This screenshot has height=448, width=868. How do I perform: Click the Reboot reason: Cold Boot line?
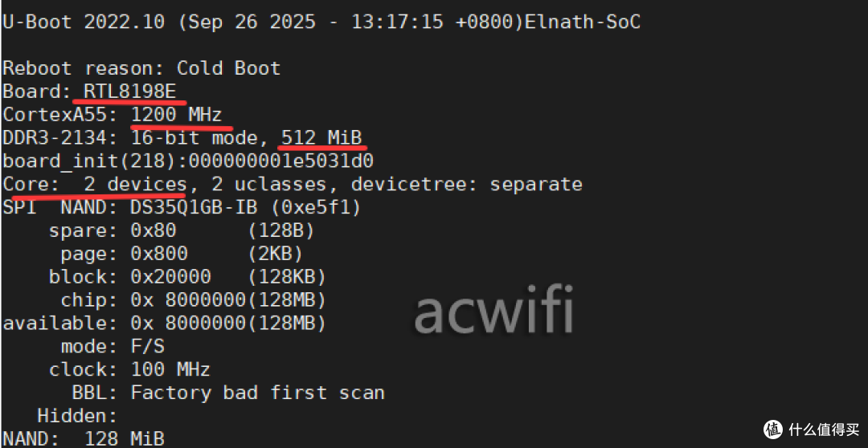coord(141,68)
